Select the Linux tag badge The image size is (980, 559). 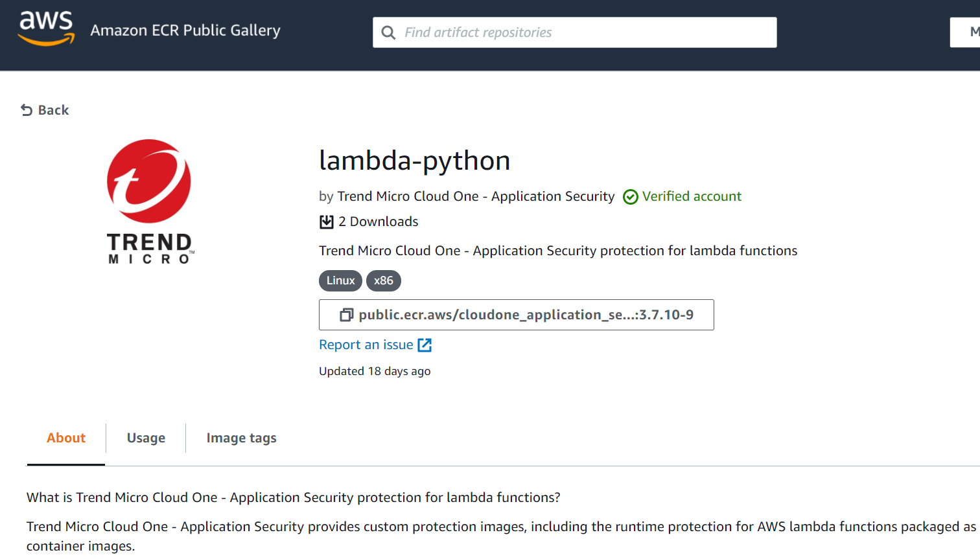340,280
